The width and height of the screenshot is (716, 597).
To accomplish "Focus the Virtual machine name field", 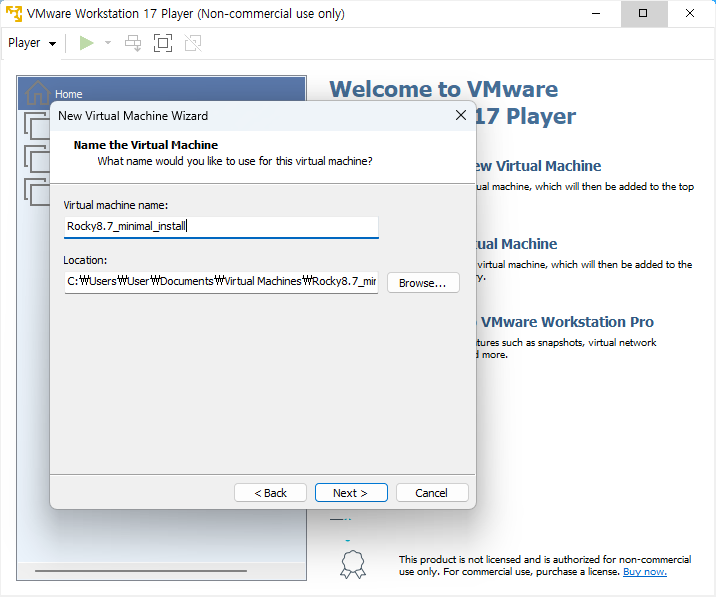I will [x=221, y=227].
